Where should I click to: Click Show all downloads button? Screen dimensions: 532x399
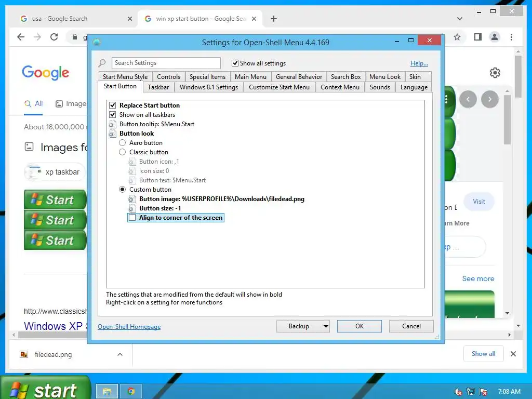click(x=484, y=354)
